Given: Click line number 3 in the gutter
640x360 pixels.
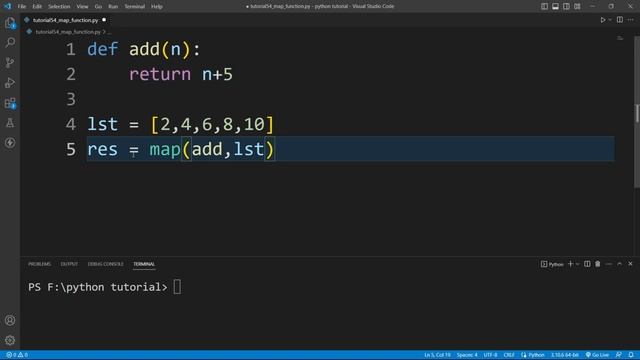Looking at the screenshot, I should [71, 100].
